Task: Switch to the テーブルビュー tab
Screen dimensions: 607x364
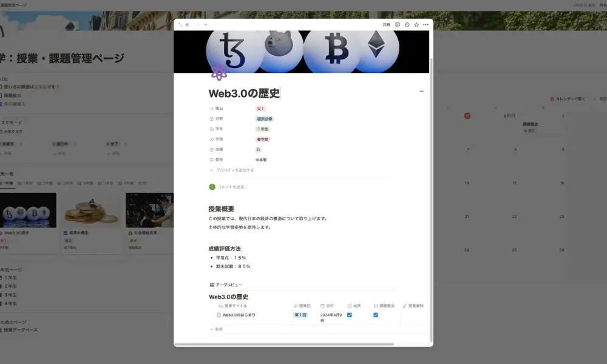Action: [x=226, y=285]
